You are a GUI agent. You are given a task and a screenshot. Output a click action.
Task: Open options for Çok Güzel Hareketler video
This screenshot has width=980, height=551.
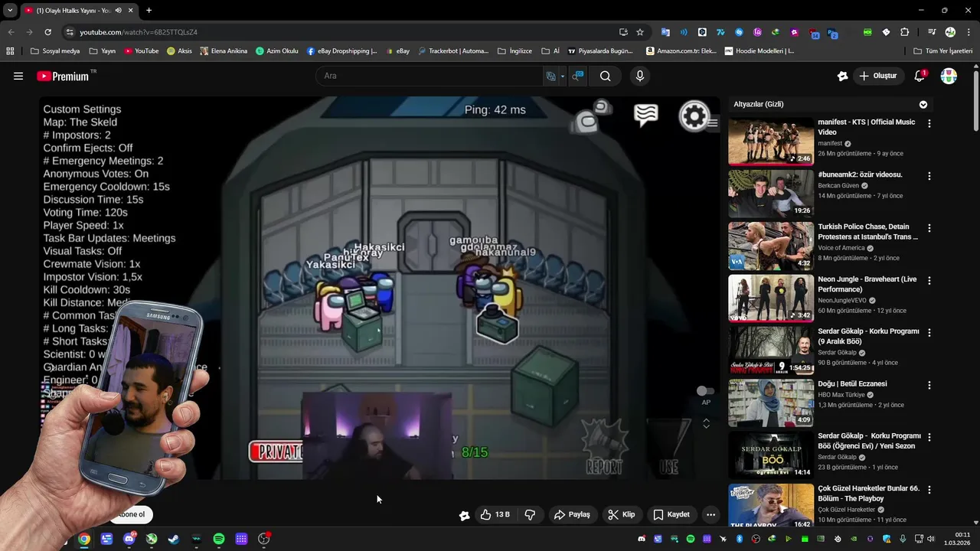[x=929, y=490]
